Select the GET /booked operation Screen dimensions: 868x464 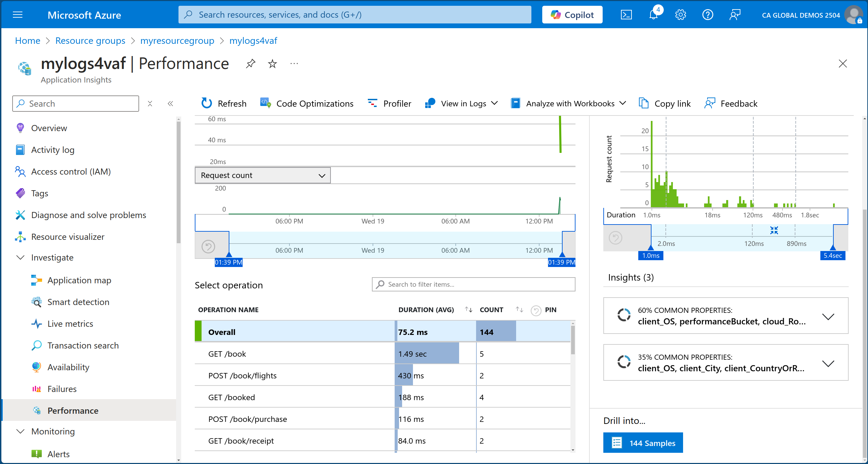pos(382,397)
